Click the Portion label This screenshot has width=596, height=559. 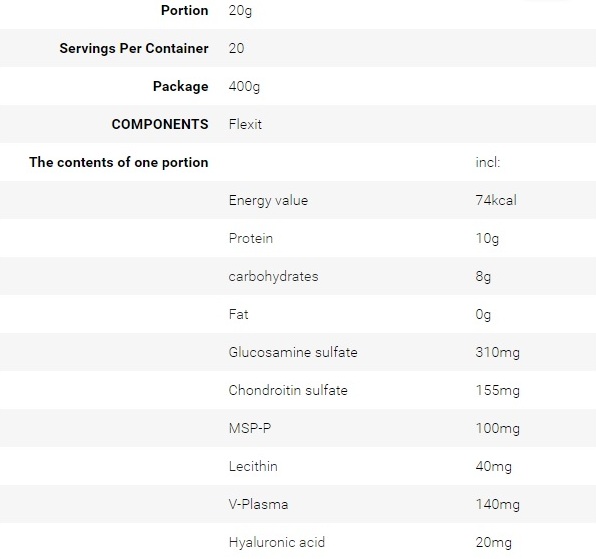(x=185, y=10)
